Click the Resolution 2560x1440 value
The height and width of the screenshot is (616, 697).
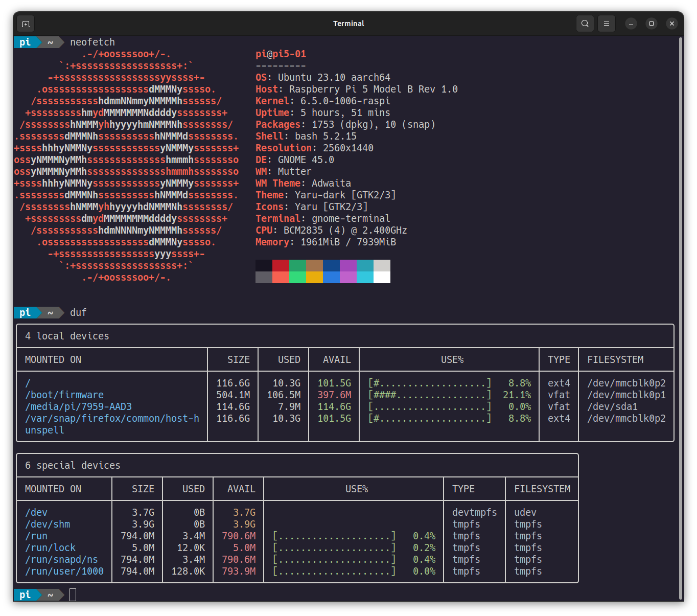(x=348, y=148)
